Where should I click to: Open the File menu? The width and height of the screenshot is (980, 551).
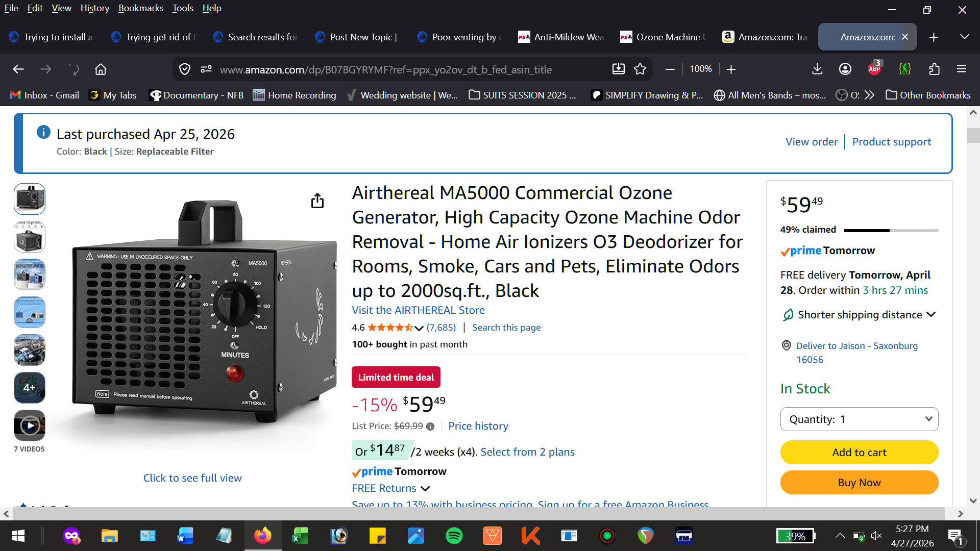click(11, 8)
